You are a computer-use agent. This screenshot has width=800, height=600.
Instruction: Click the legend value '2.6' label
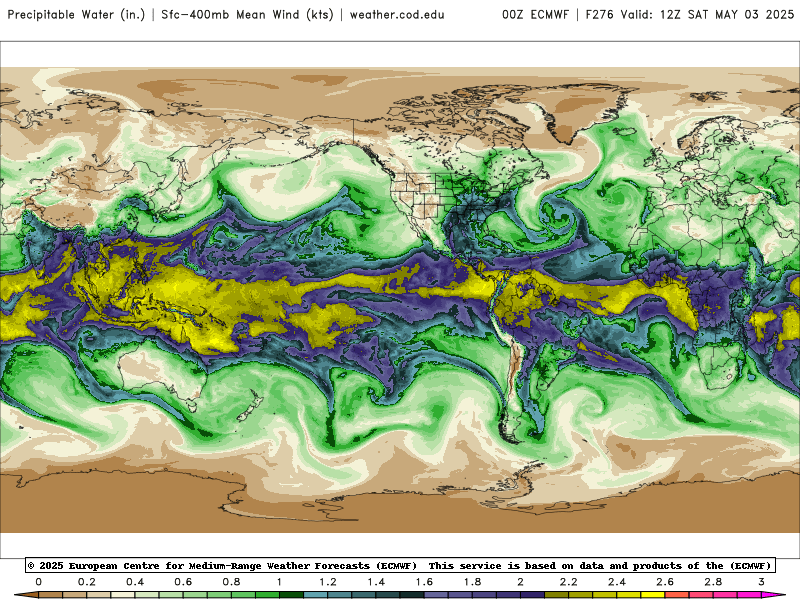click(x=665, y=582)
